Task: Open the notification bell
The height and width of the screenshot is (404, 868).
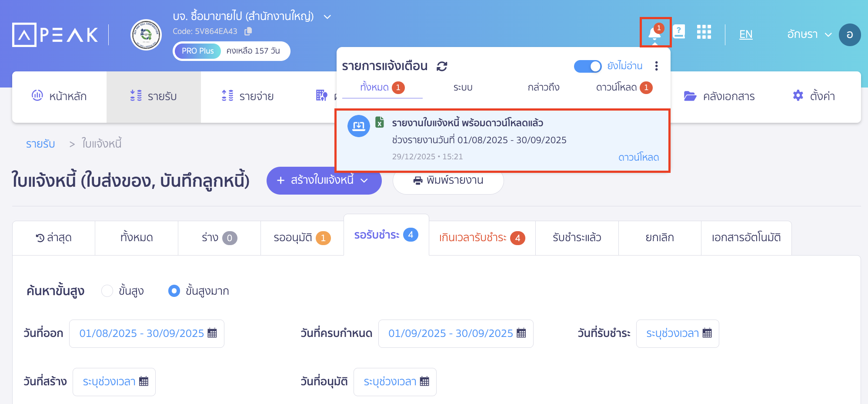Action: click(x=654, y=33)
